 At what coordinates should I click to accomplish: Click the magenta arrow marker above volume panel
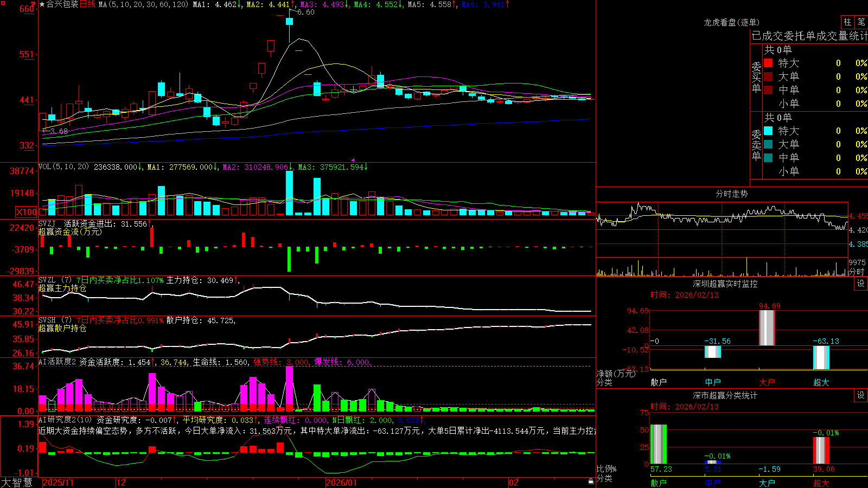coord(353,160)
